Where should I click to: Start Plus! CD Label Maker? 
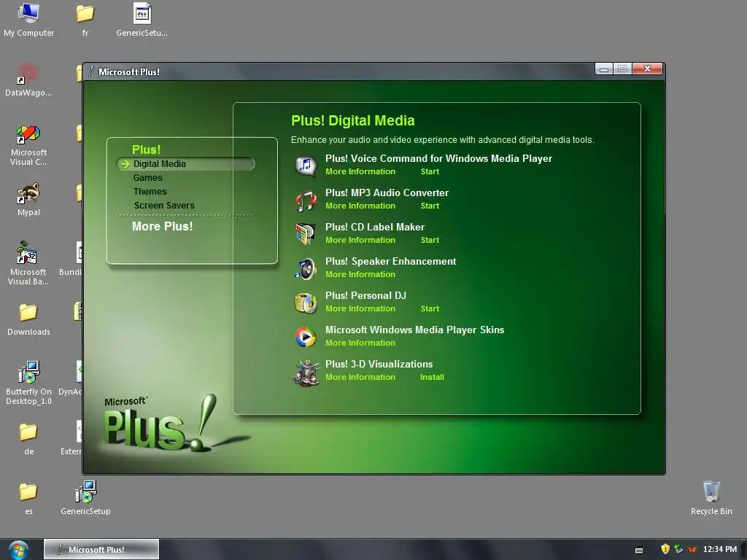tap(430, 240)
